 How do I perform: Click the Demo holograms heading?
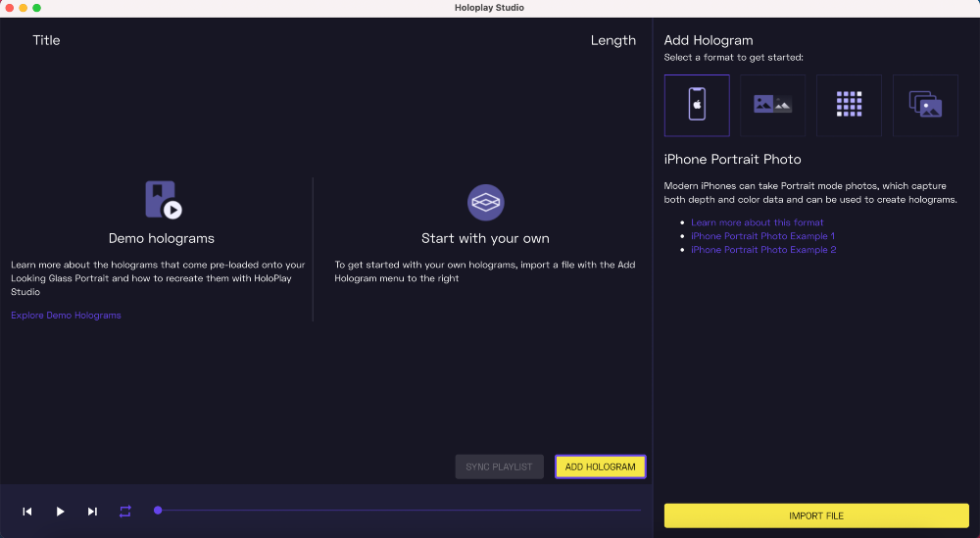[162, 238]
